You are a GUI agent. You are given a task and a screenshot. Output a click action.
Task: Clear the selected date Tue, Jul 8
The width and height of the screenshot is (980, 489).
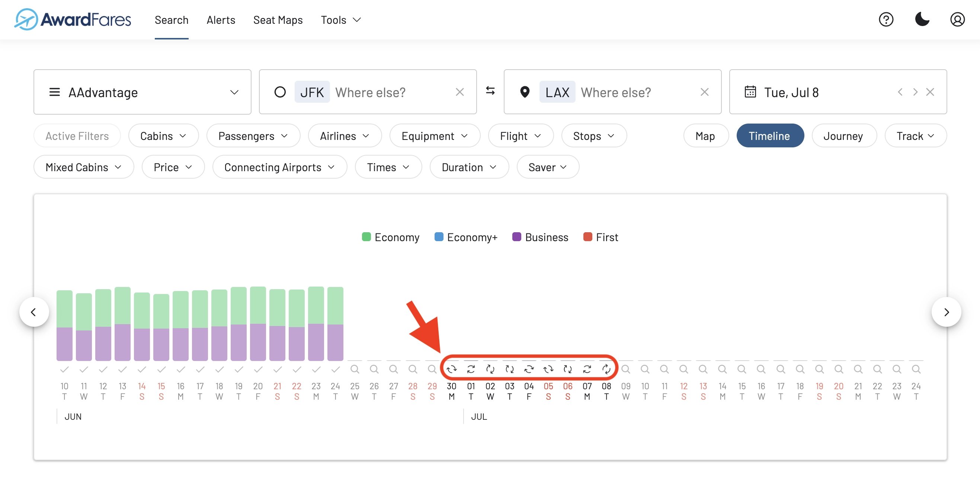pyautogui.click(x=930, y=92)
